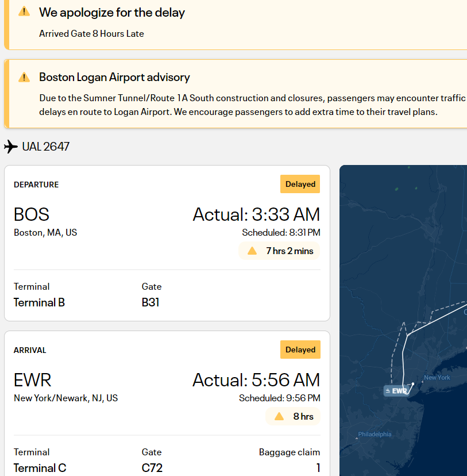Click the triangle inside the 8 hrs badge
The height and width of the screenshot is (476, 467).
pyautogui.click(x=279, y=416)
